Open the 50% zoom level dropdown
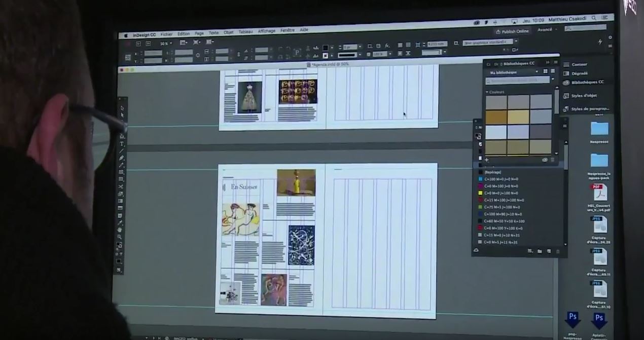The image size is (644, 340). pos(166,44)
